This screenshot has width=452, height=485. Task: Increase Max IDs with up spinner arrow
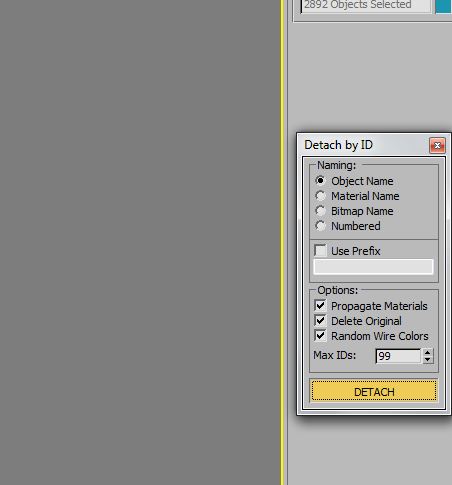coord(428,352)
